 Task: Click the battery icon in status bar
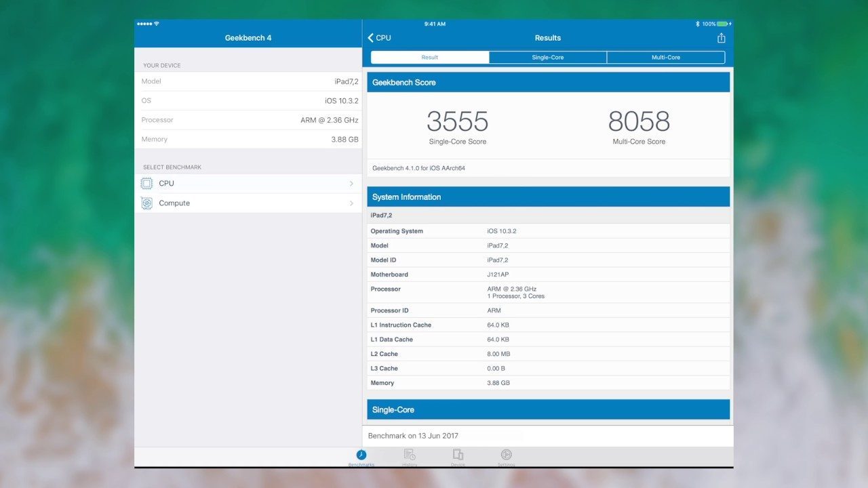(723, 24)
